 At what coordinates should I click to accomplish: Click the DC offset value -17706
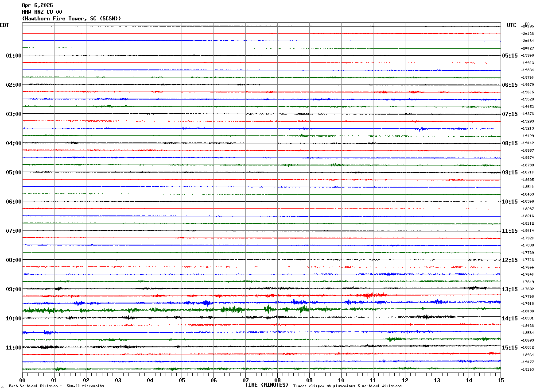pyautogui.click(x=528, y=260)
